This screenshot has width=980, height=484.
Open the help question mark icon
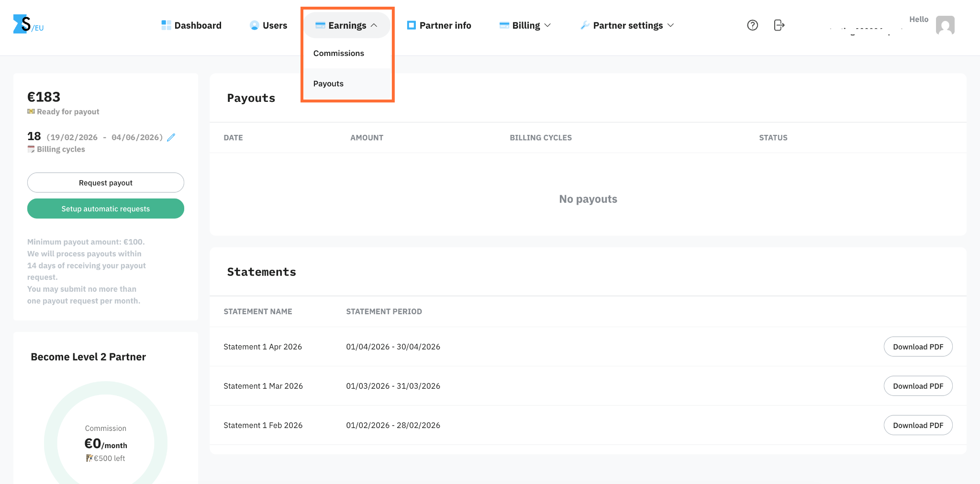(x=752, y=25)
